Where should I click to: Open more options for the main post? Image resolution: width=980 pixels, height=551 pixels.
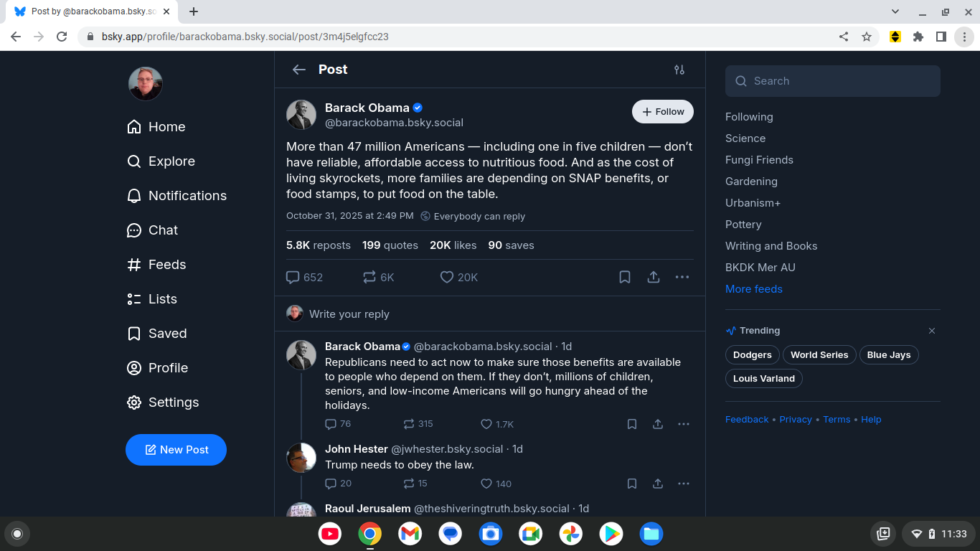(682, 277)
